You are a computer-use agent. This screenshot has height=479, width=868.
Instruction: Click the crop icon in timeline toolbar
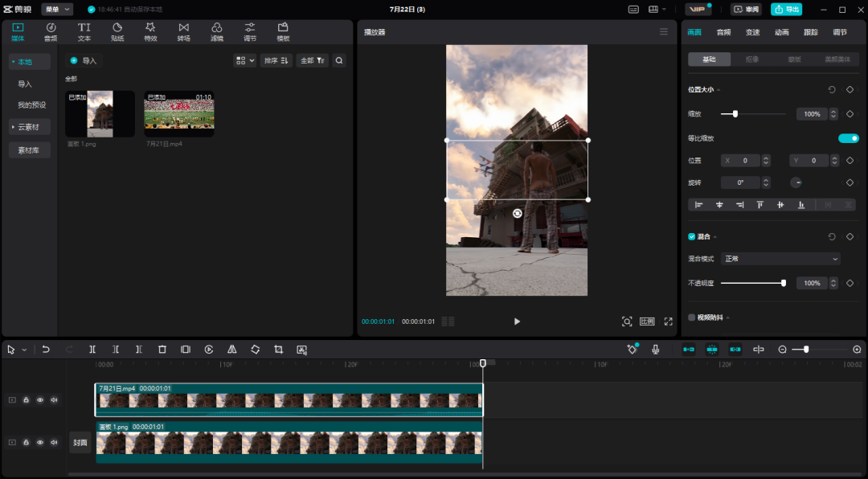point(278,350)
